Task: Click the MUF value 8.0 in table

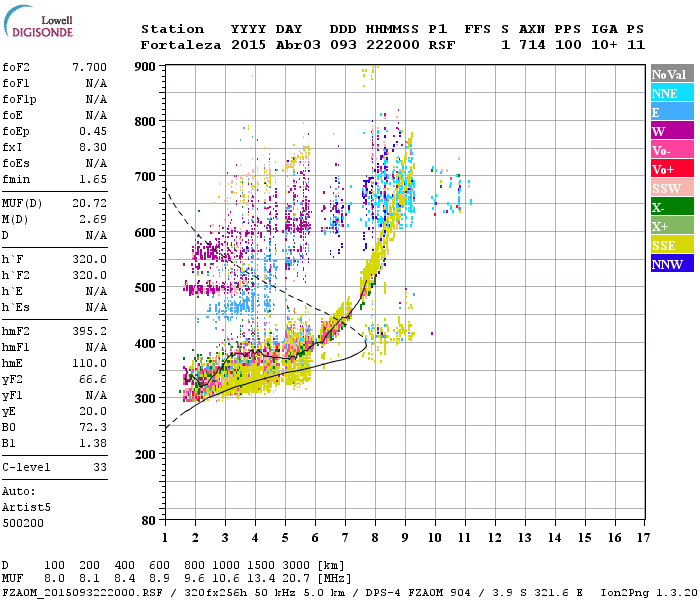Action: [54, 579]
